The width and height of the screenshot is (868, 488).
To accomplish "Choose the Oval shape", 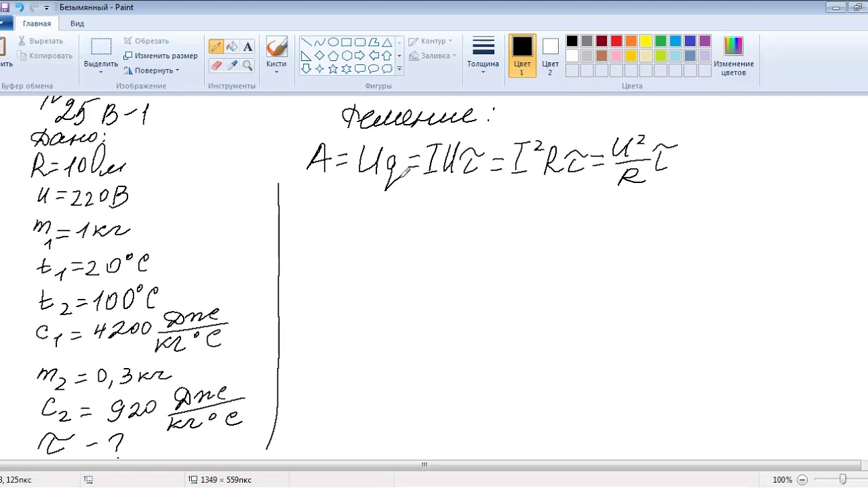I will [333, 42].
